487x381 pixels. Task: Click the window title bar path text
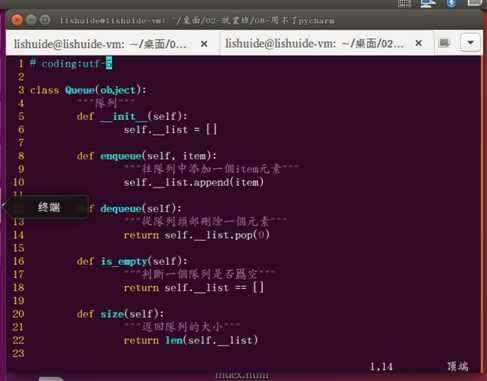pyautogui.click(x=197, y=20)
